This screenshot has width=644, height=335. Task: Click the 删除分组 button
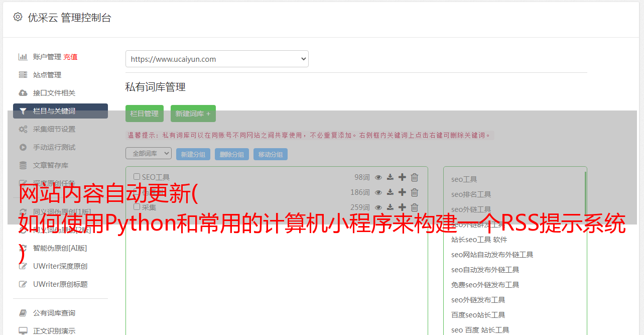(232, 154)
